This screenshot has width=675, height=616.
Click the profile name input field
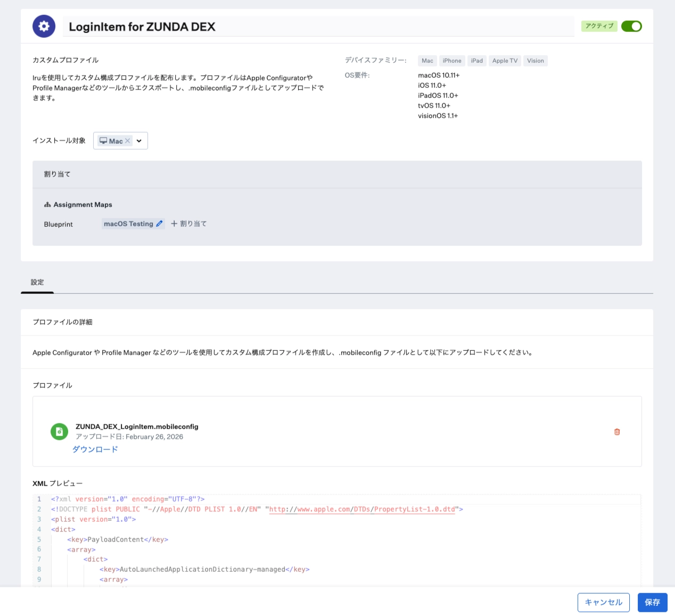(318, 27)
